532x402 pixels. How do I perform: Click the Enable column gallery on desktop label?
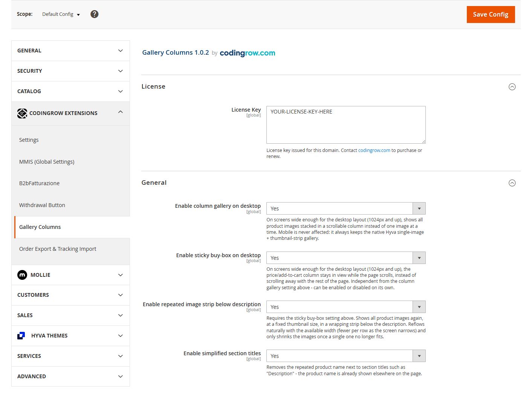(218, 206)
